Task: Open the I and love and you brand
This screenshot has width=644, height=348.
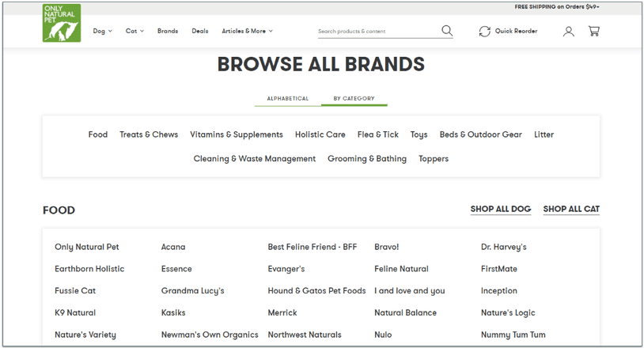Action: (410, 290)
